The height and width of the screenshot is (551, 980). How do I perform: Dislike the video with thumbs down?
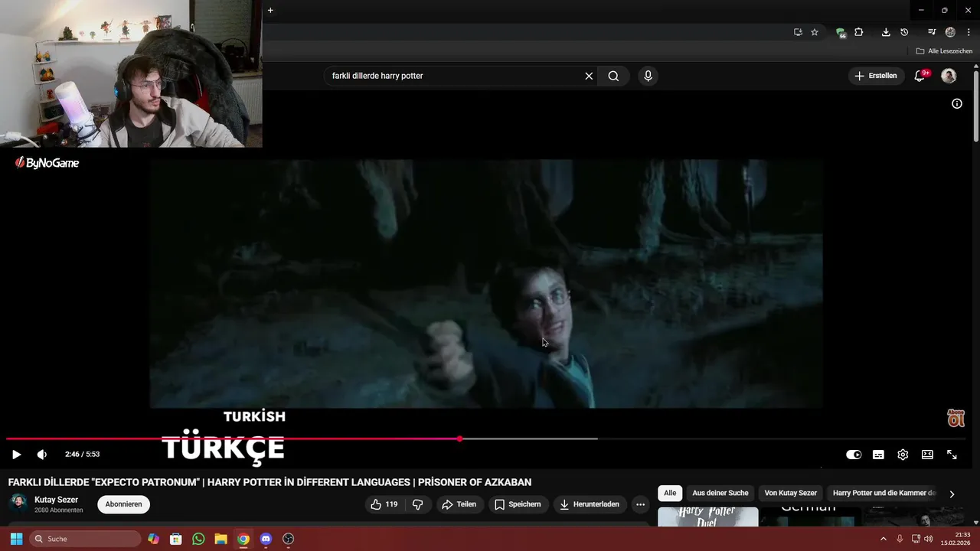(418, 504)
